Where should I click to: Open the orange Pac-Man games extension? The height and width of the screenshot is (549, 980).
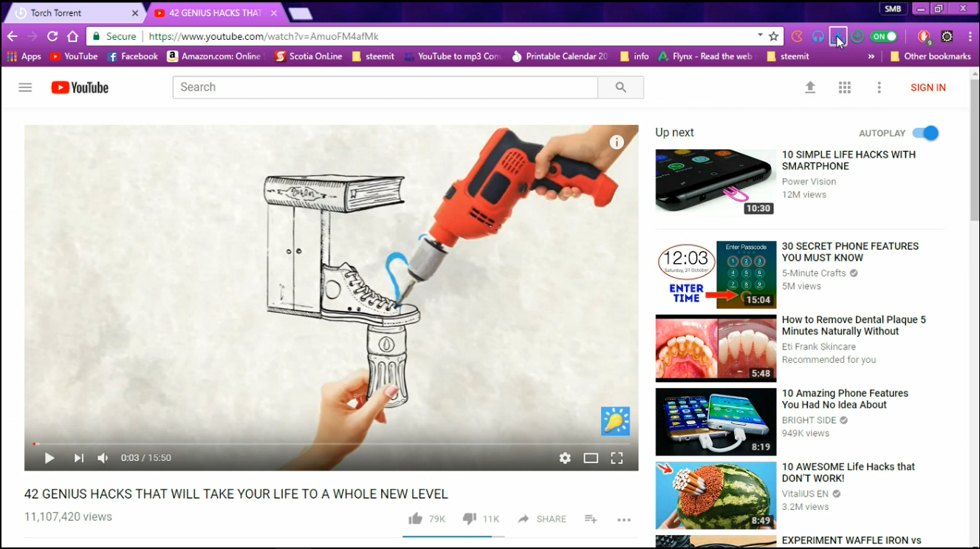[797, 36]
